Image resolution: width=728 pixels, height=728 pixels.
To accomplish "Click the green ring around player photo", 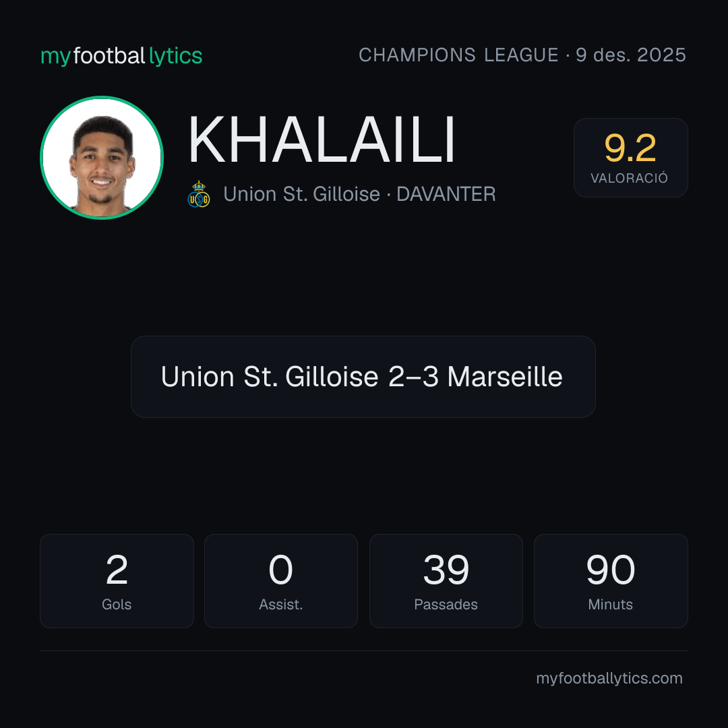I will coord(102,98).
